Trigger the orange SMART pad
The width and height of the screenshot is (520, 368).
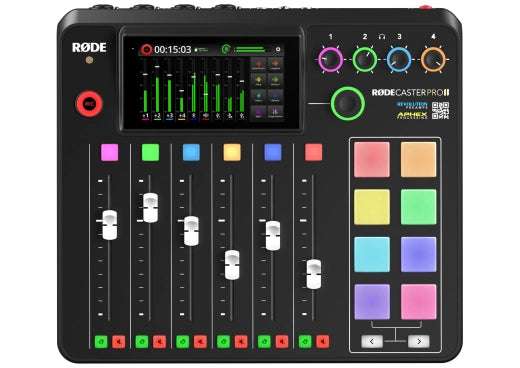pos(418,160)
